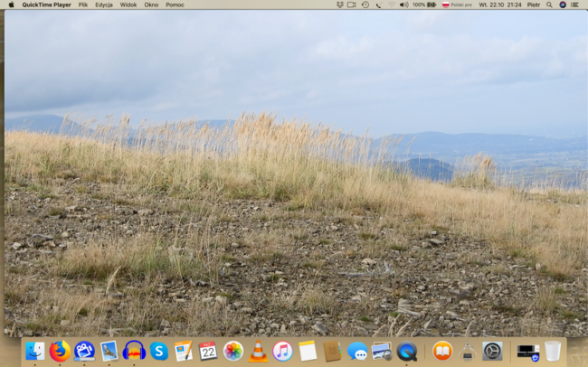The image size is (588, 367).
Task: Open System Preferences from the Dock
Action: (x=492, y=351)
